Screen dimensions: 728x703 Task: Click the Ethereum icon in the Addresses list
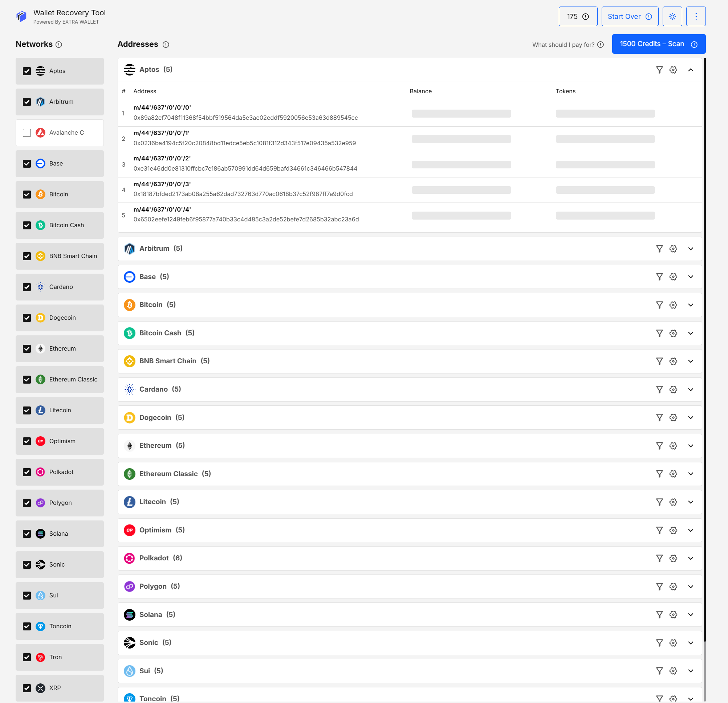click(129, 445)
